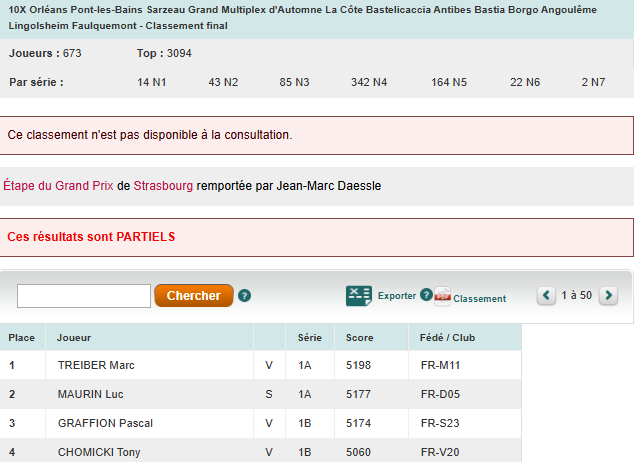642x462 pixels.
Task: Open the Strasbourg link
Action: click(x=163, y=185)
